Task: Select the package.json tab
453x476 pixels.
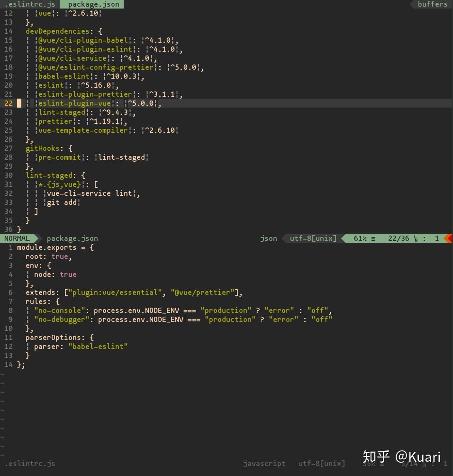Action: click(93, 4)
